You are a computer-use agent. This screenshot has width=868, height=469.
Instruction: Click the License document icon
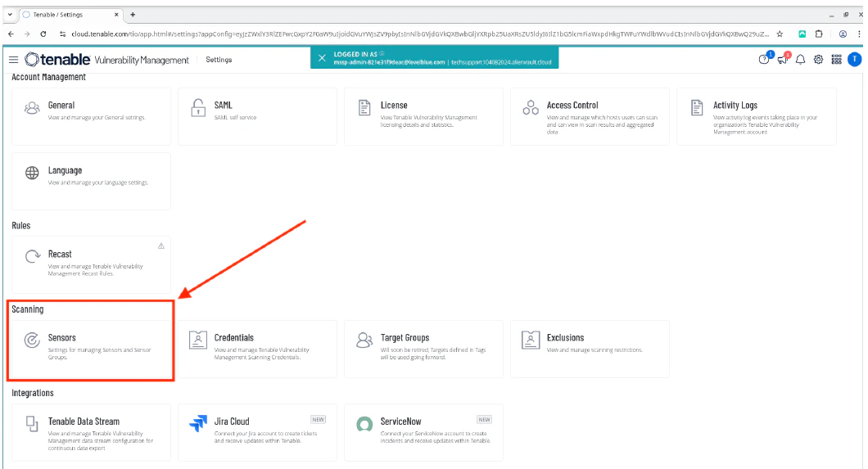364,107
